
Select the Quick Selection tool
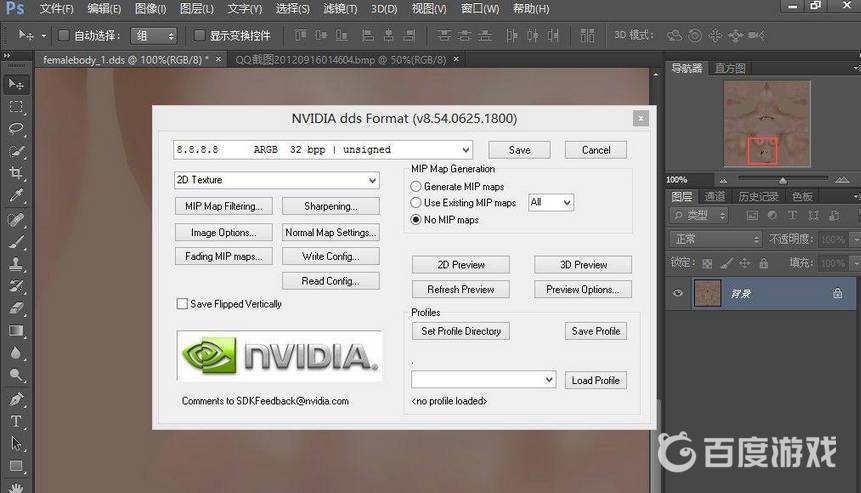coord(16,151)
